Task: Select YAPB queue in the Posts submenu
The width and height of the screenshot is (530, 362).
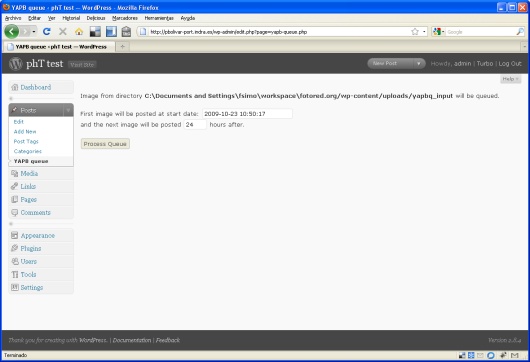Action: pyautogui.click(x=31, y=161)
